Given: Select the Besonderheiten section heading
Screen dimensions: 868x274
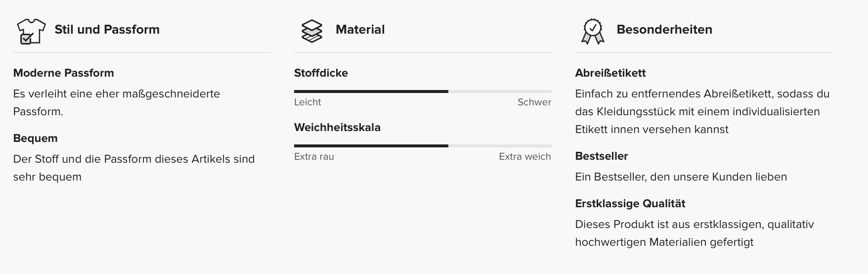Looking at the screenshot, I should click(x=664, y=30).
